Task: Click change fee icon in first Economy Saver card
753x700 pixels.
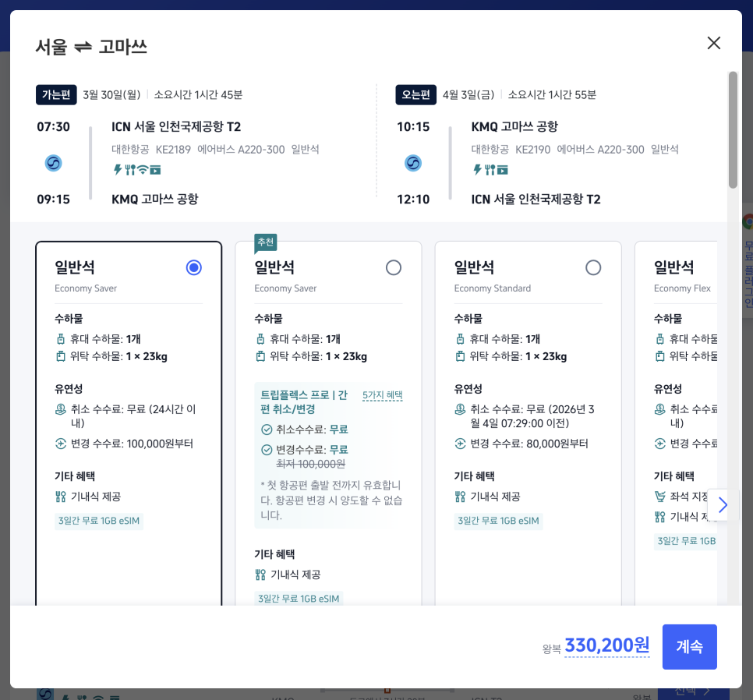Action: 61,444
